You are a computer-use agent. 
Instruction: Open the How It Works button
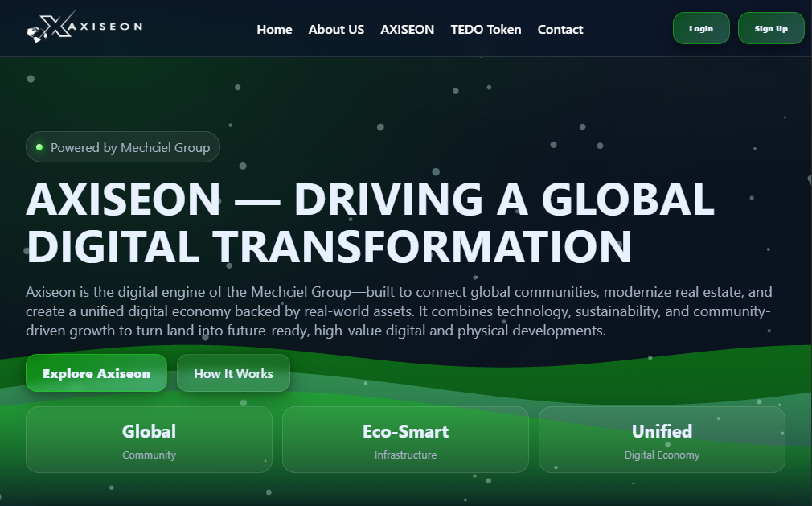point(233,373)
